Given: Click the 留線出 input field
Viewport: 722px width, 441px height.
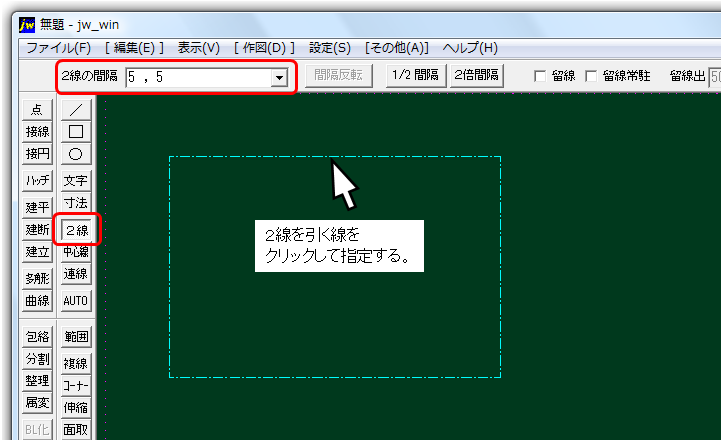Looking at the screenshot, I should coord(714,76).
